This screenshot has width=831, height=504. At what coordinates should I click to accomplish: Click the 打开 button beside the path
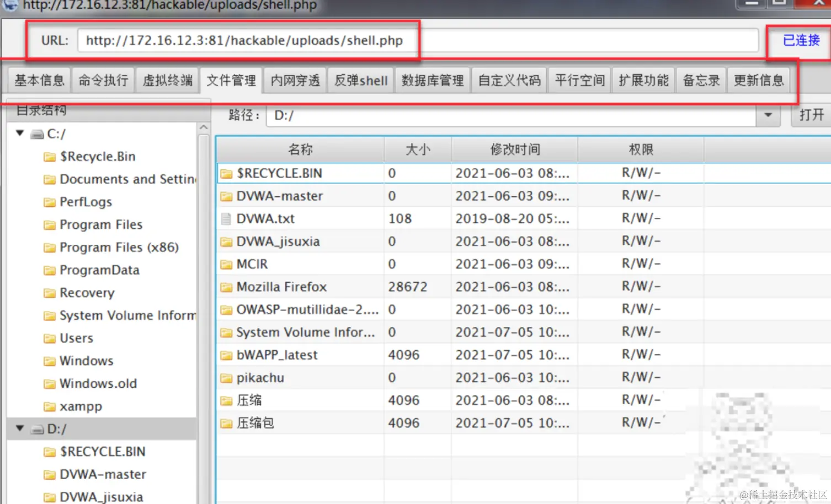[x=811, y=115]
